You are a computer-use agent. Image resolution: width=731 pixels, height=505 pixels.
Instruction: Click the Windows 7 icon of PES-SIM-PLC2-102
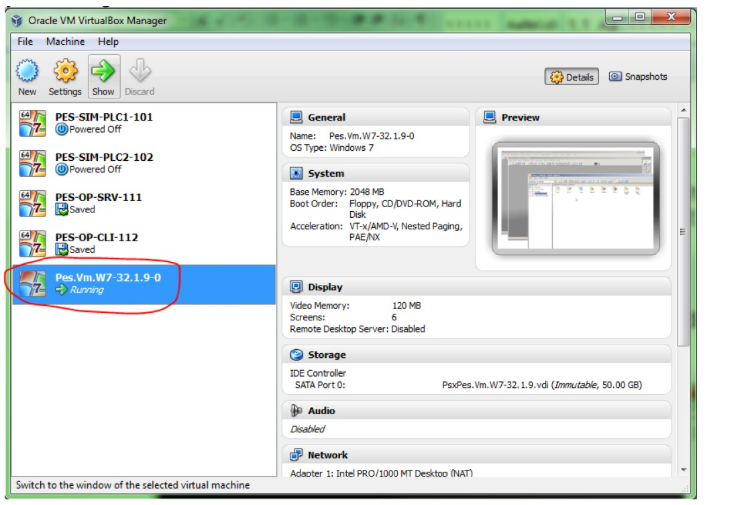(x=32, y=163)
